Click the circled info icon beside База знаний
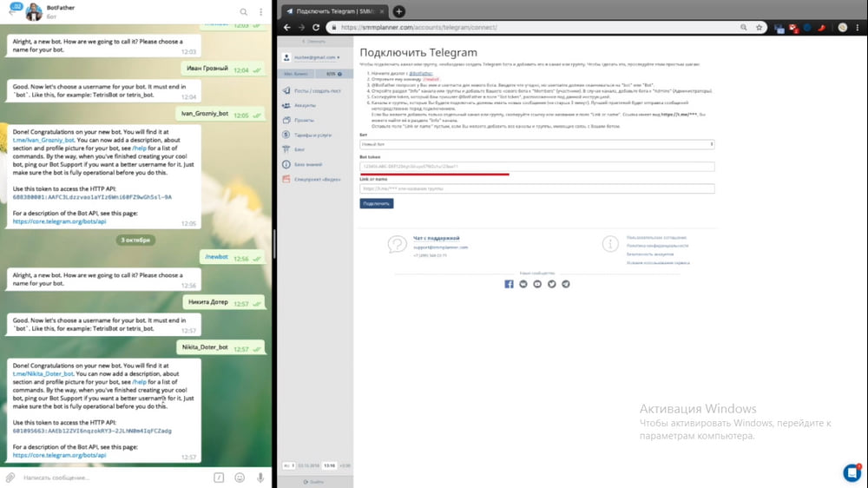The image size is (868, 488). [x=286, y=164]
